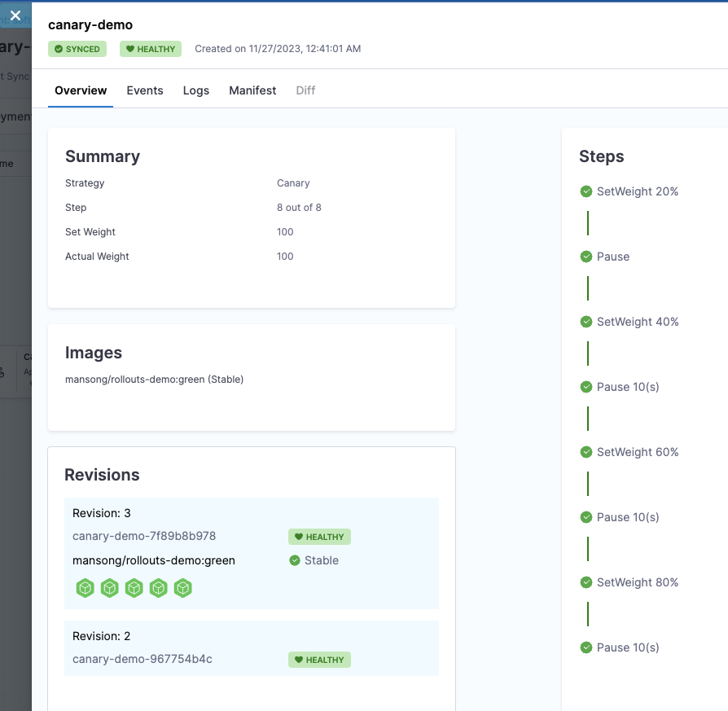The height and width of the screenshot is (711, 728).
Task: Open the Logs tab
Action: pos(196,90)
